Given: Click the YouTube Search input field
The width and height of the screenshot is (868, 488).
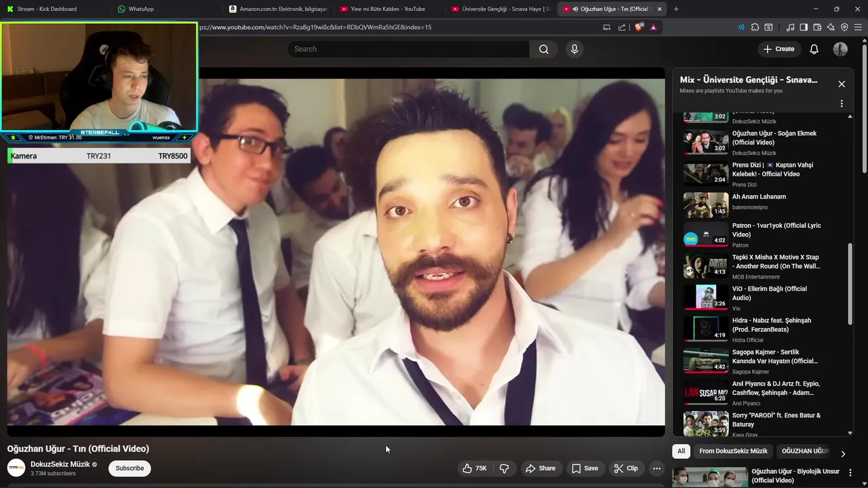Looking at the screenshot, I should point(408,49).
